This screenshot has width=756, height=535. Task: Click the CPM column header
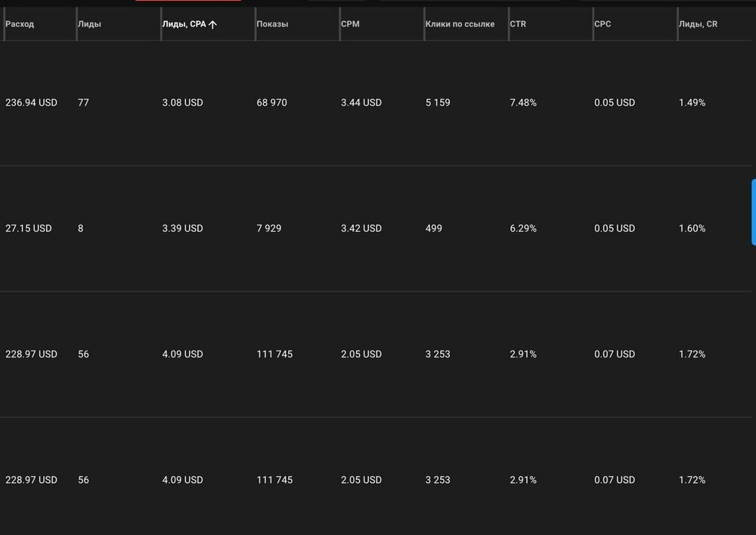(x=350, y=24)
